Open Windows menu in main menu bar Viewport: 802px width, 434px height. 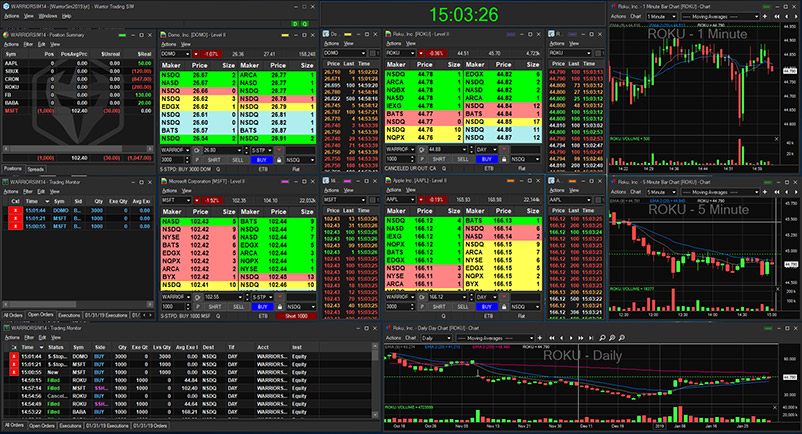coord(48,16)
